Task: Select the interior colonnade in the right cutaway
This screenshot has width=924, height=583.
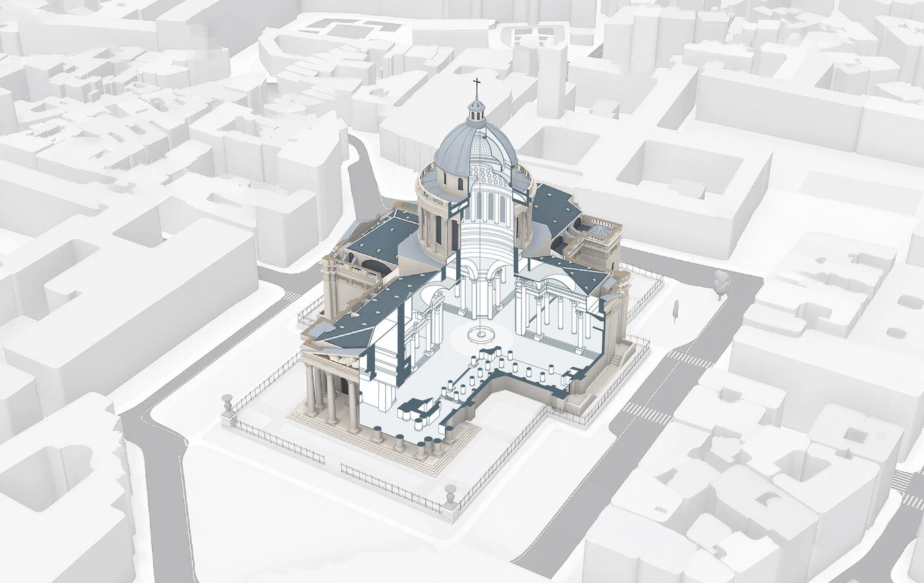Action: pos(554,317)
